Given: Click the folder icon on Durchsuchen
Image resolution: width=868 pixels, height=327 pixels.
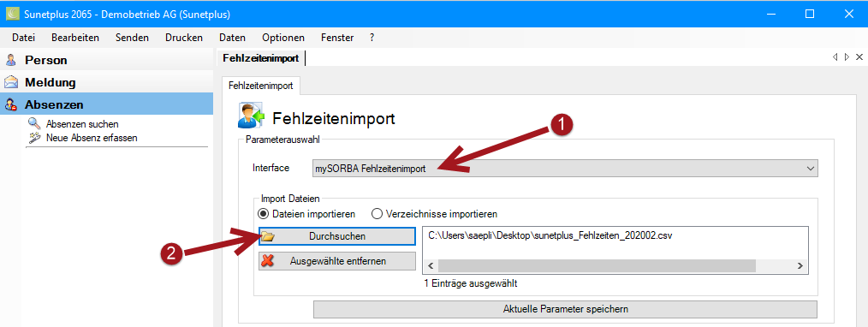Looking at the screenshot, I should pyautogui.click(x=268, y=236).
